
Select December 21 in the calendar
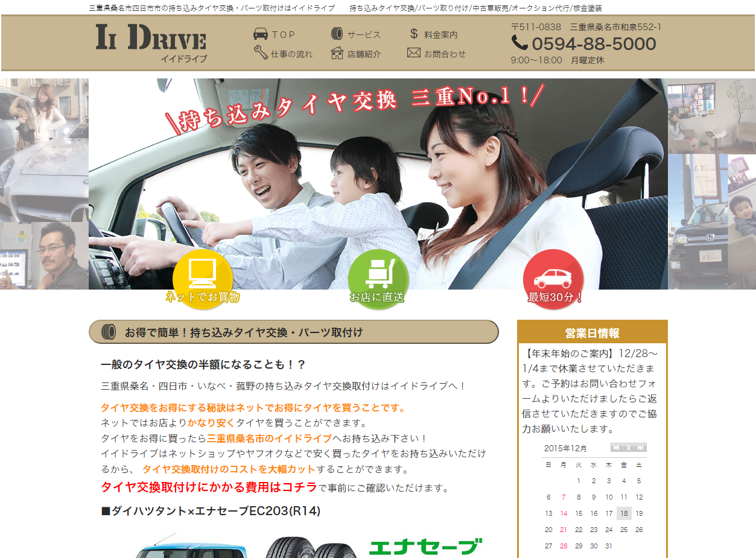[x=564, y=530]
